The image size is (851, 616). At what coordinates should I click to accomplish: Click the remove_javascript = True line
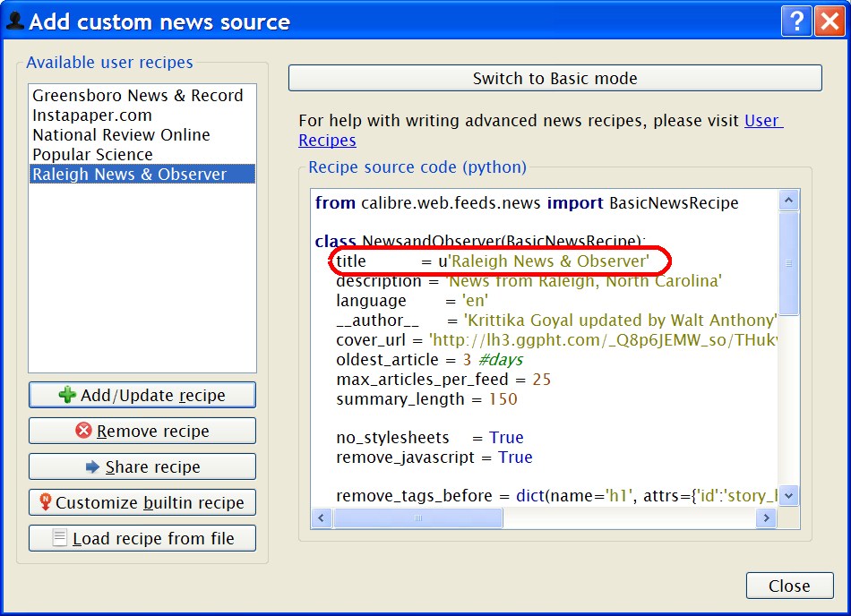(434, 458)
